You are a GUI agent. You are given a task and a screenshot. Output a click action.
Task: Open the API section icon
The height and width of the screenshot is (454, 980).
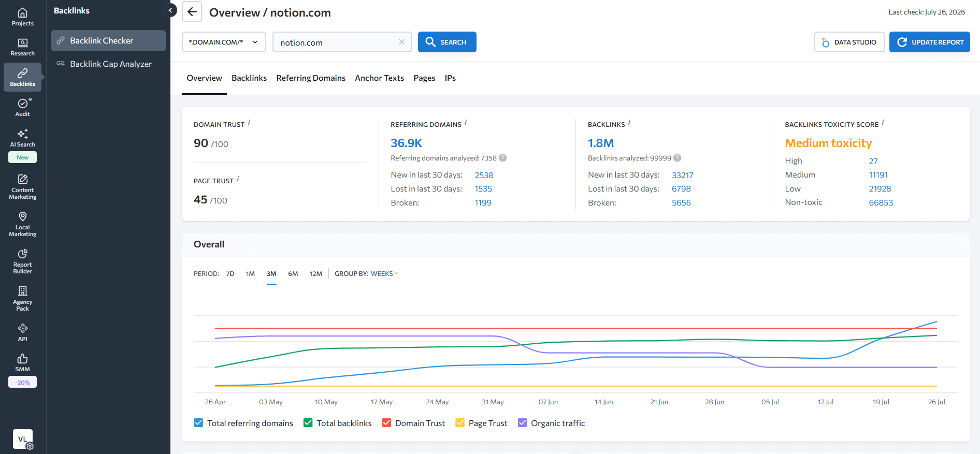(23, 332)
